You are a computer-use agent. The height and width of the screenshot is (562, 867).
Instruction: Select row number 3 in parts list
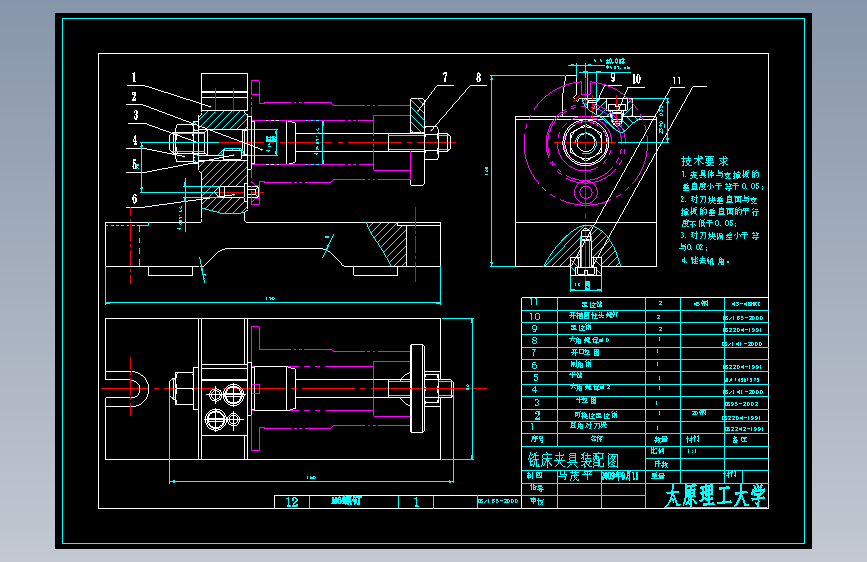[536, 402]
